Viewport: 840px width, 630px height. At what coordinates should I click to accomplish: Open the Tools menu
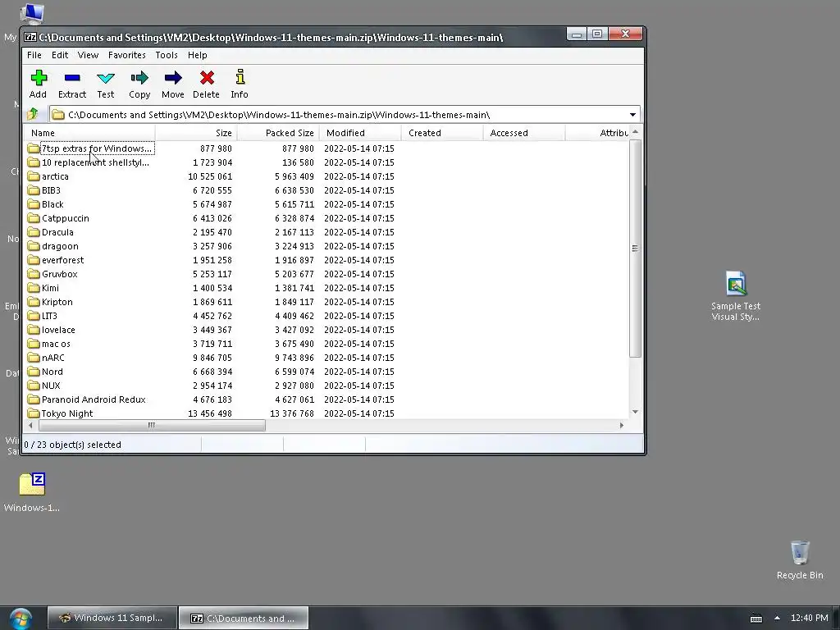tap(166, 55)
